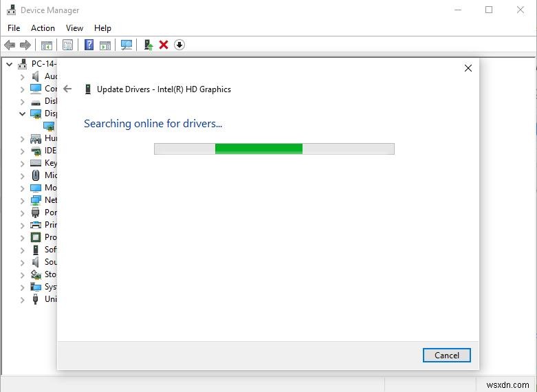This screenshot has height=392, width=537.
Task: Go back using the dialog's left arrow
Action: (x=67, y=89)
